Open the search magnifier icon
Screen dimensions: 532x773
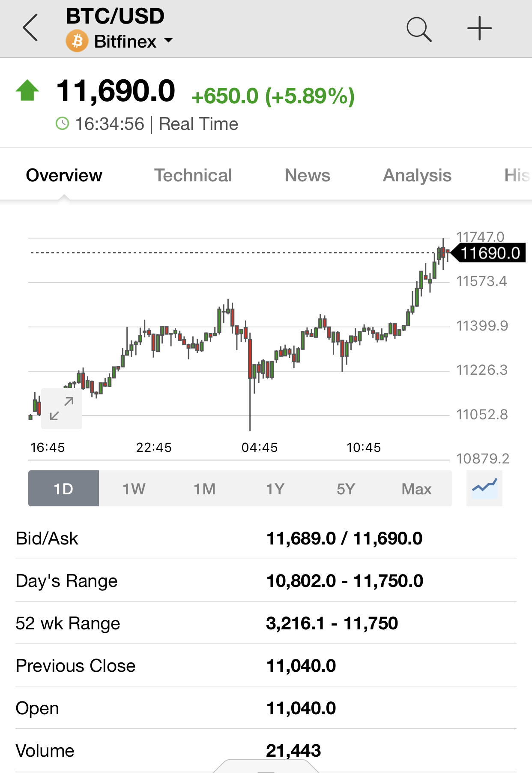418,29
